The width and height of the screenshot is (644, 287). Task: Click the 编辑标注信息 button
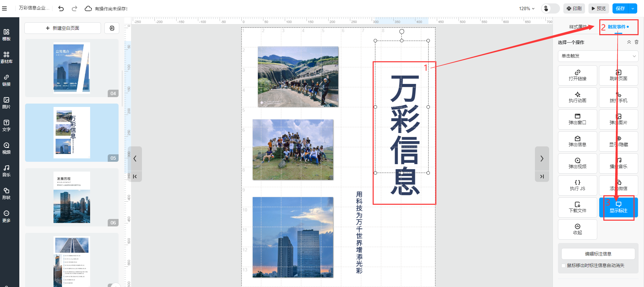[x=598, y=254]
